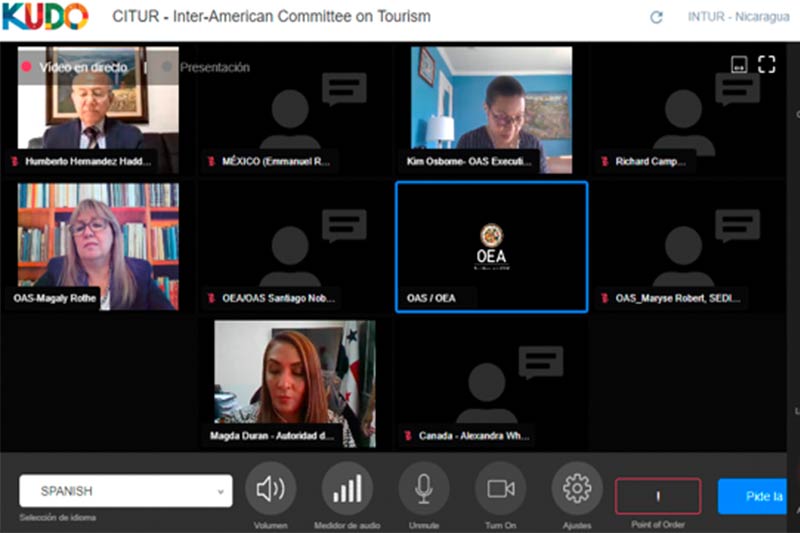Click muted mic icon beside Canada - Alexandra
The image size is (800, 533).
pos(408,436)
